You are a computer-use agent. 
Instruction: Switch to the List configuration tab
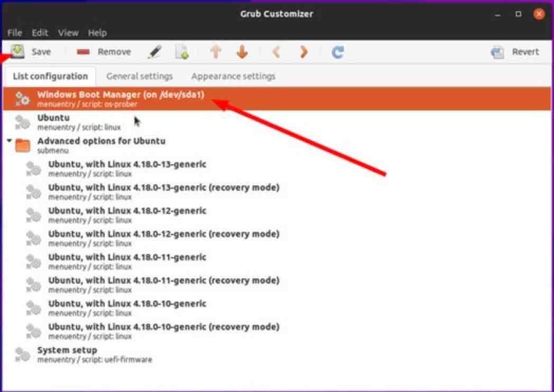(50, 76)
